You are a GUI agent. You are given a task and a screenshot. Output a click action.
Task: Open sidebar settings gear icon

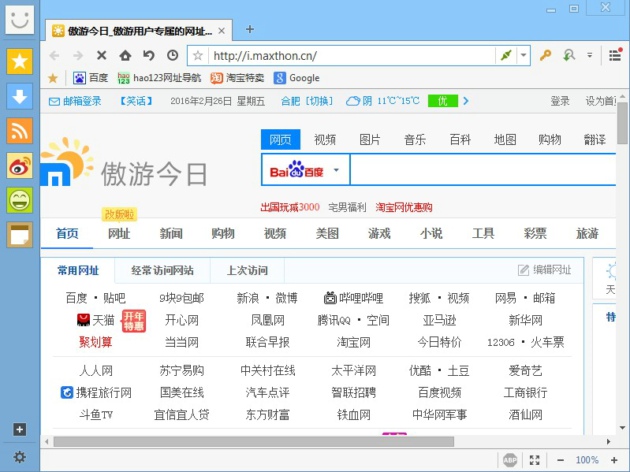(19, 457)
